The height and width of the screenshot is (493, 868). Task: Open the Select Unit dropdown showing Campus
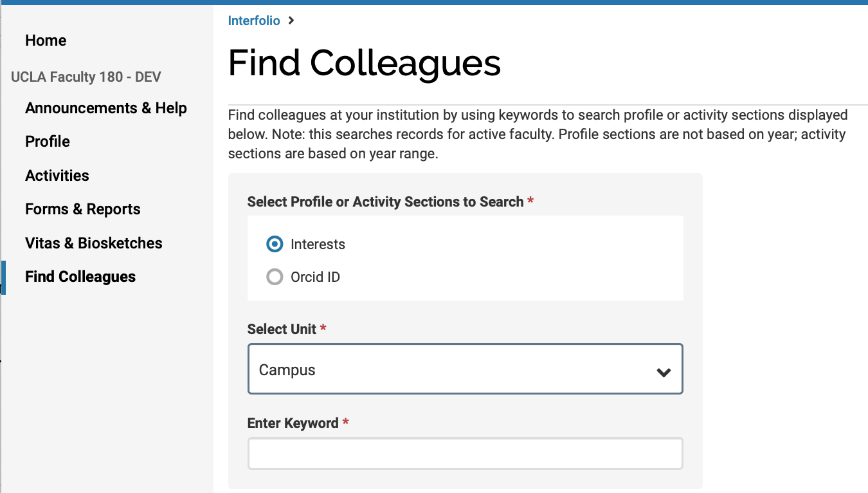(465, 369)
